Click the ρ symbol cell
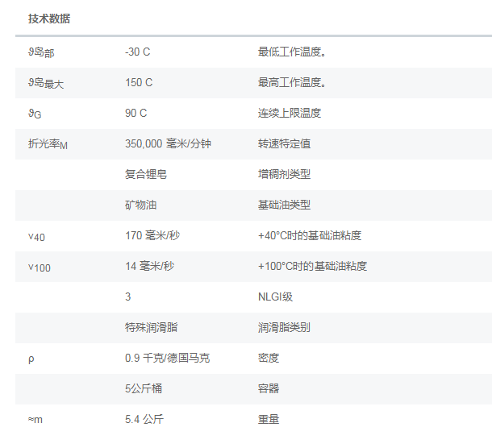 31,359
